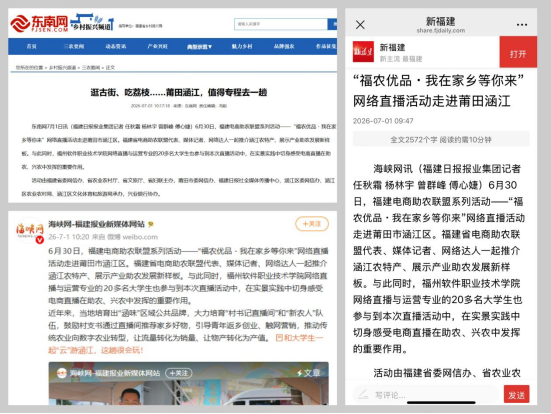Image resolution: width=551 pixels, height=414 pixels.
Task: Click the red 新福建 app icon
Action: pos(363,52)
